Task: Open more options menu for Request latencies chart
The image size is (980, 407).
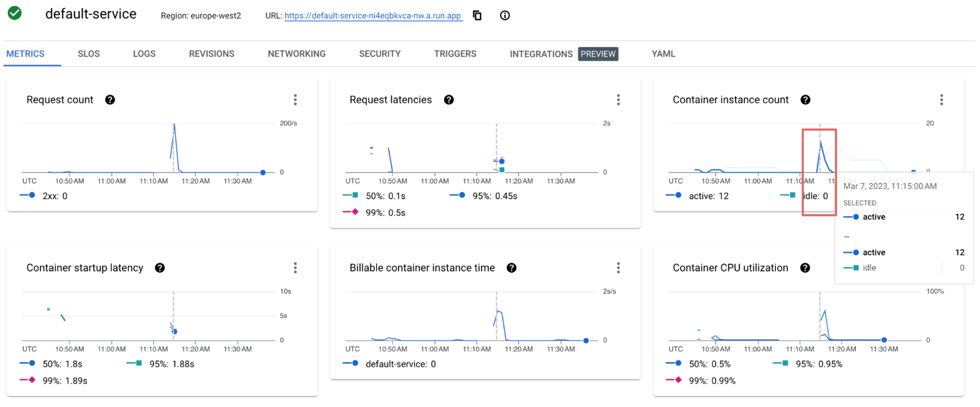Action: click(618, 100)
